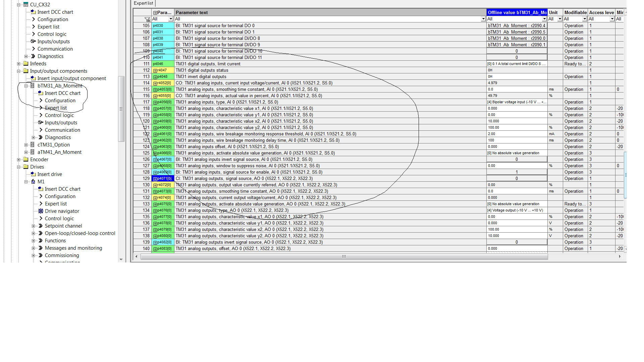This screenshot has width=644, height=362.
Task: Expand the Infeeds folder node
Action: tap(19, 64)
